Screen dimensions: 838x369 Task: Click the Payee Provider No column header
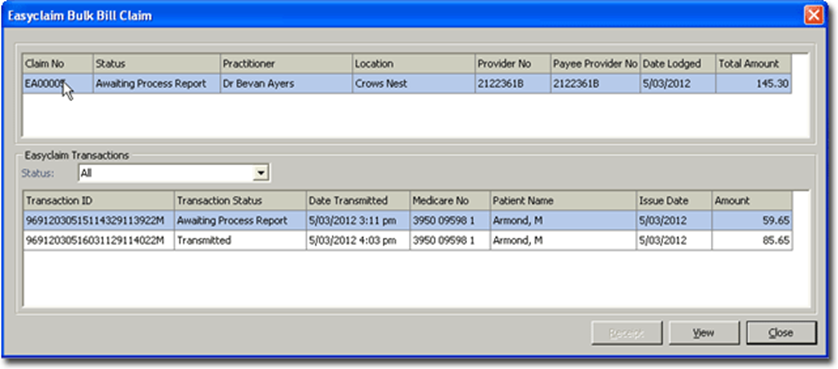click(x=595, y=64)
